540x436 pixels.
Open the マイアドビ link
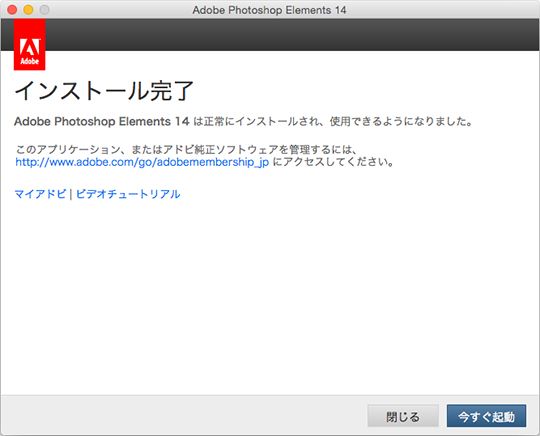40,194
